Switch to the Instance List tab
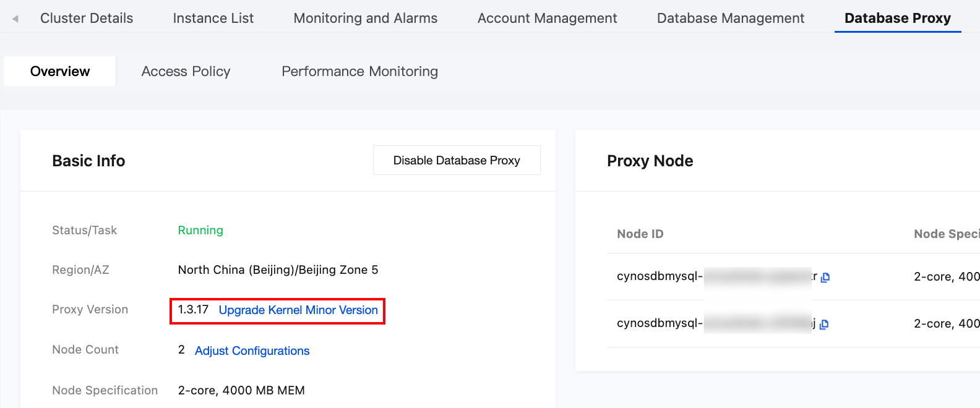Image resolution: width=980 pixels, height=408 pixels. pos(213,19)
